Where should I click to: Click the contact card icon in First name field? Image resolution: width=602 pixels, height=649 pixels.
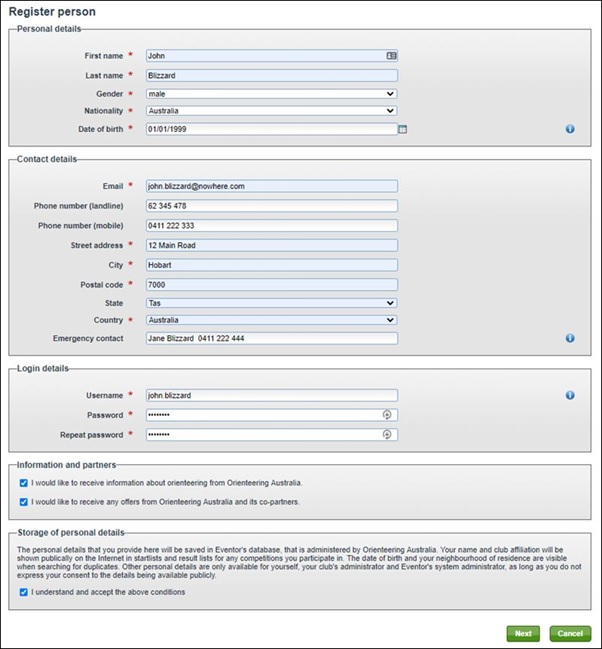[392, 56]
